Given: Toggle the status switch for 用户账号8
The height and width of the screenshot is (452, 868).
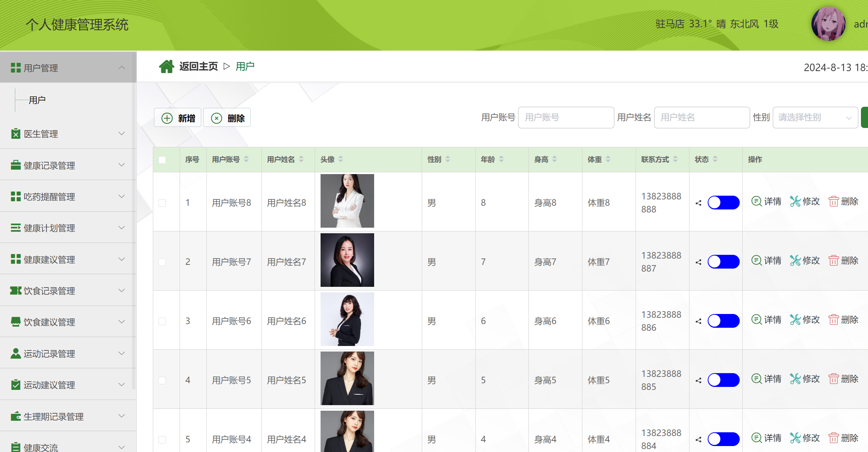Looking at the screenshot, I should pyautogui.click(x=723, y=203).
